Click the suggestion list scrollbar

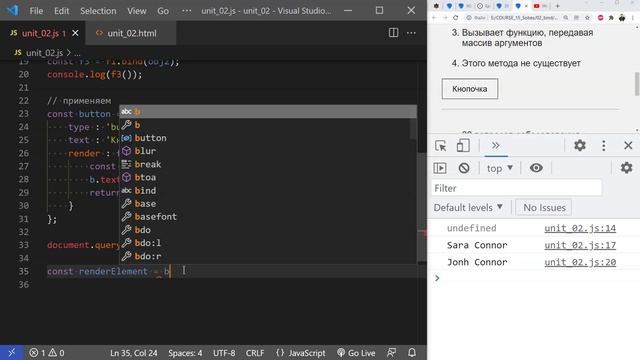point(413,129)
